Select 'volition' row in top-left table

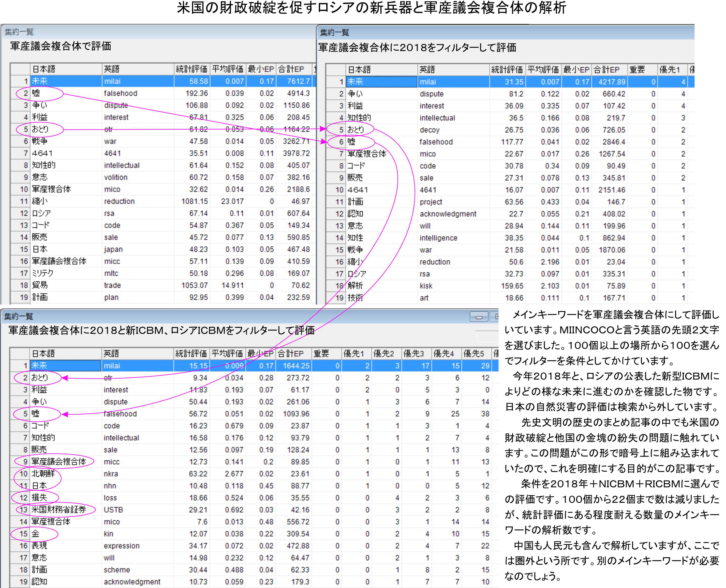[163, 178]
